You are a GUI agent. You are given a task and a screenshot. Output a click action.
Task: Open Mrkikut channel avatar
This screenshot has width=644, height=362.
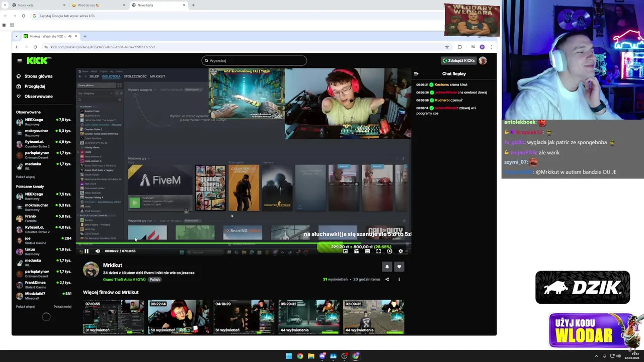pos(91,269)
